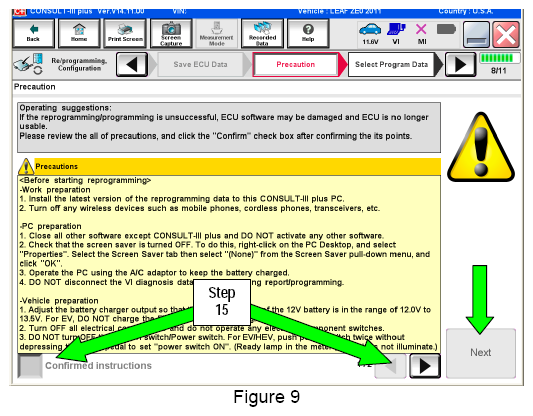
Task: Go to the Home screen
Action: click(x=79, y=33)
